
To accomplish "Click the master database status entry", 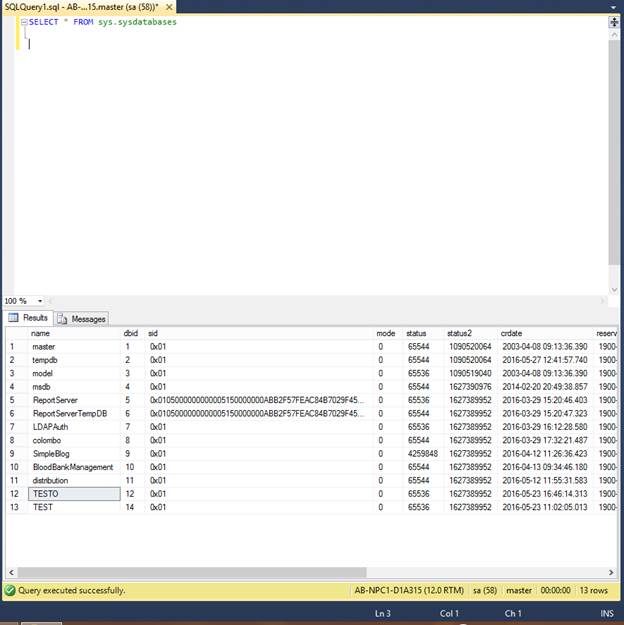I will (519, 590).
